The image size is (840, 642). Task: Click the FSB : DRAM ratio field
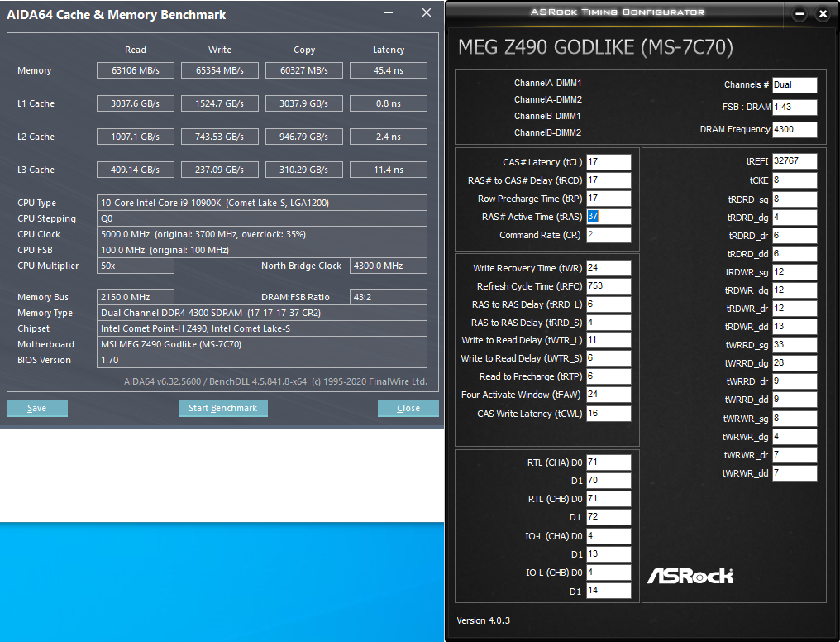796,107
